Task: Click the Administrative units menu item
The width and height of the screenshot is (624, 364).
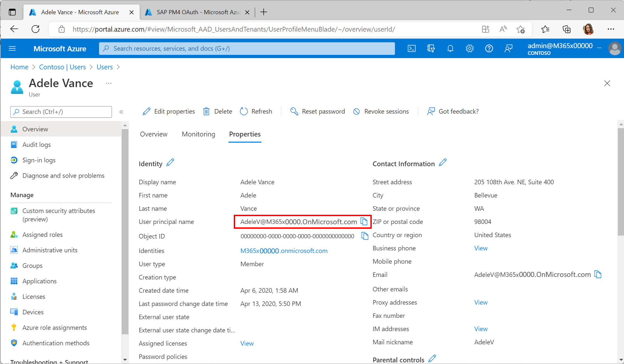Action: click(50, 249)
